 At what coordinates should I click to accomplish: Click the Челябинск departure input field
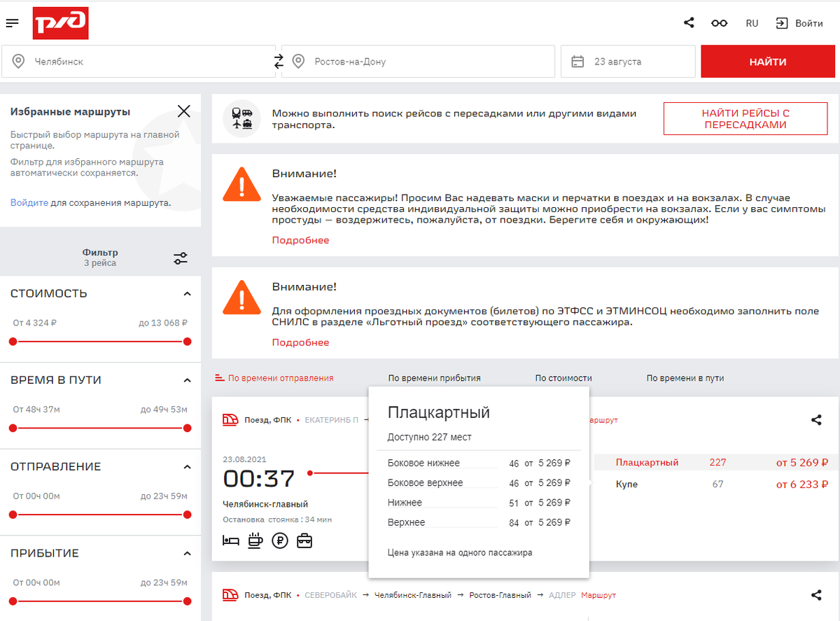click(x=138, y=62)
